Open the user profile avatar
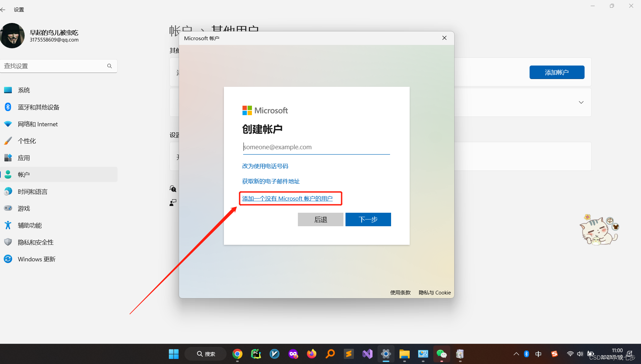Image resolution: width=641 pixels, height=364 pixels. pyautogui.click(x=12, y=35)
